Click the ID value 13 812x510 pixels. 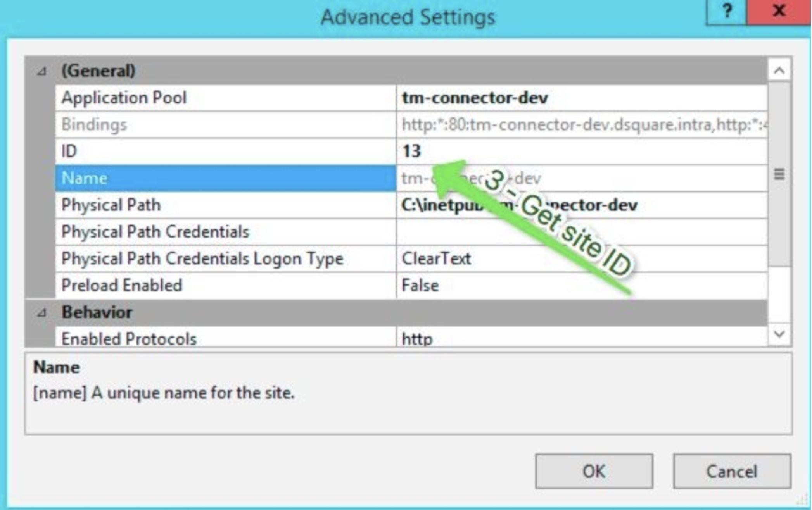click(x=411, y=151)
